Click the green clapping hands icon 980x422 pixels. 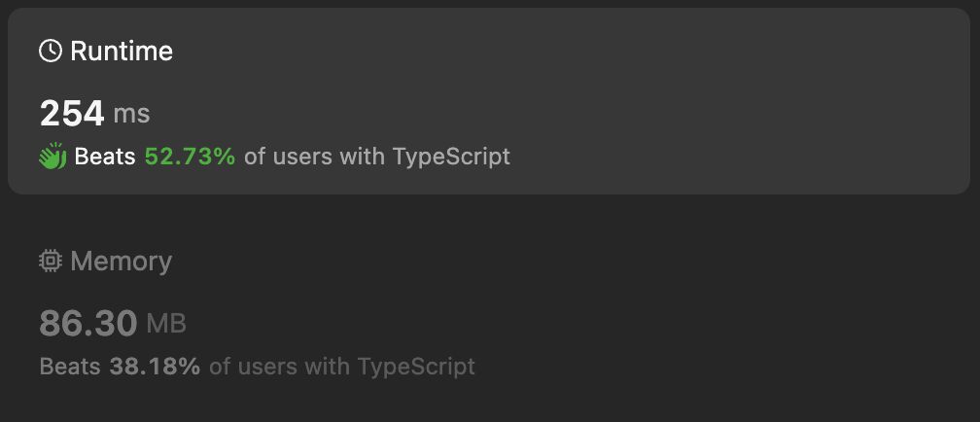[x=52, y=157]
